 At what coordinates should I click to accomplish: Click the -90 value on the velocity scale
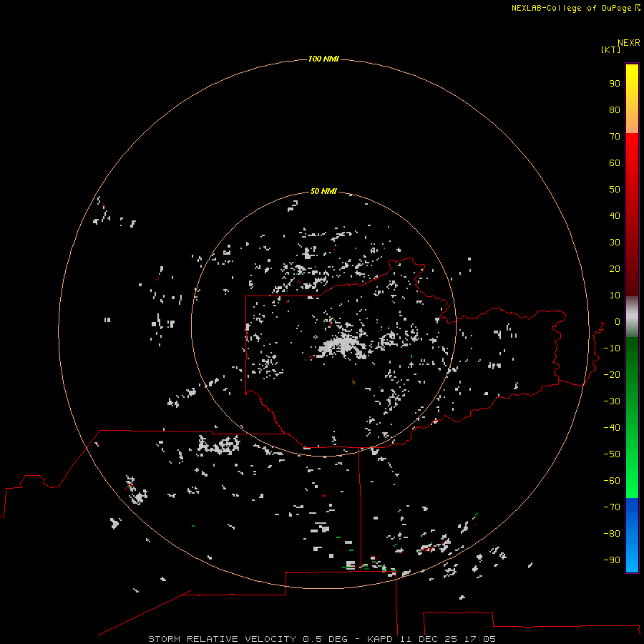pyautogui.click(x=612, y=560)
